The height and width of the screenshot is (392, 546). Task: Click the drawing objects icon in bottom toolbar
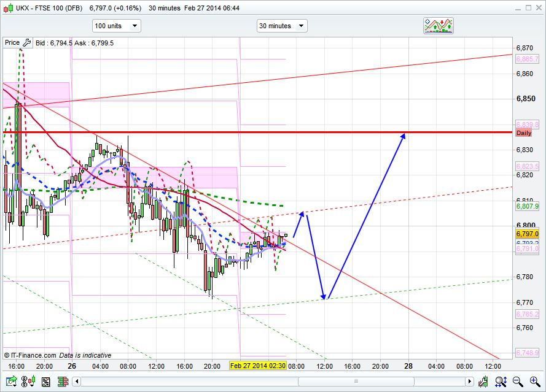pyautogui.click(x=45, y=382)
